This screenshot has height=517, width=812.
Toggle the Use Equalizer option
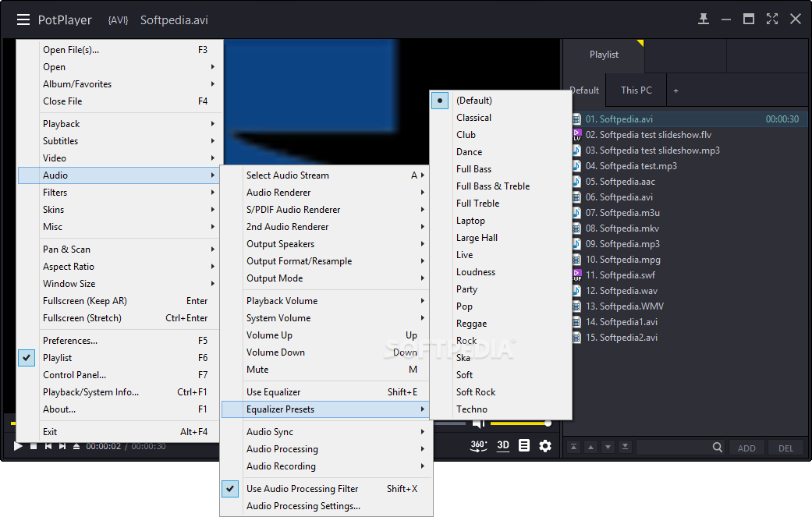tap(327, 392)
